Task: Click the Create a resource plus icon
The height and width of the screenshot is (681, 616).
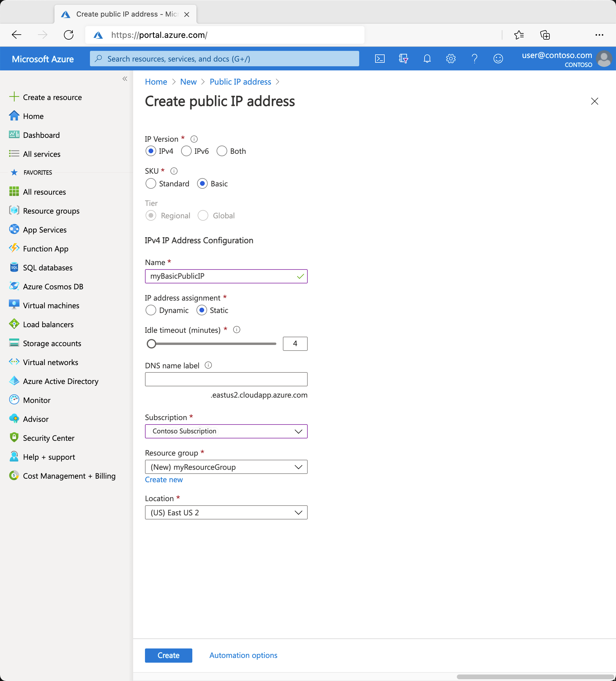Action: coord(14,97)
